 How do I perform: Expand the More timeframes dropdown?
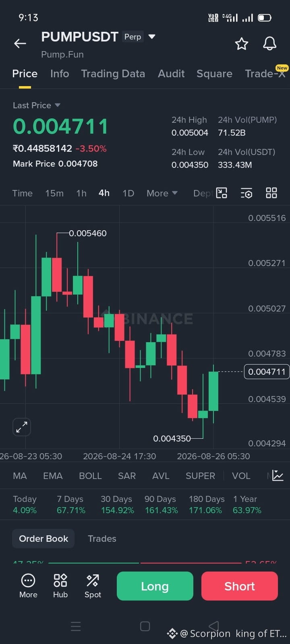point(162,193)
